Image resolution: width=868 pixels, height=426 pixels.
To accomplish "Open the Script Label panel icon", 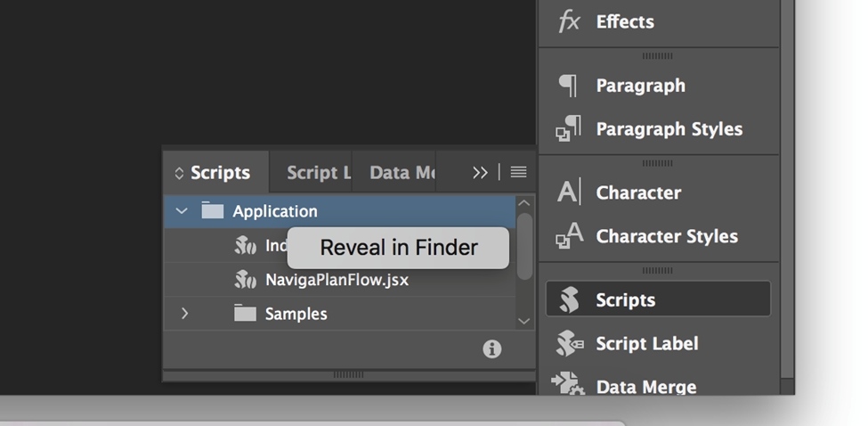I will coord(568,344).
